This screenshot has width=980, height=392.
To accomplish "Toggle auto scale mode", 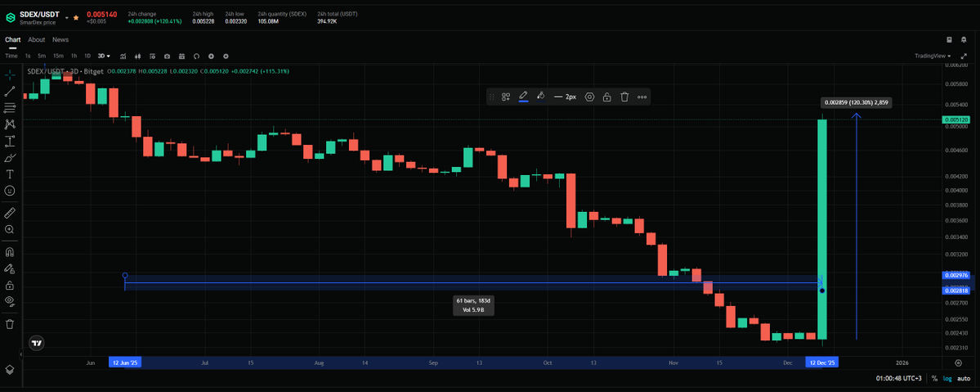I will point(964,378).
